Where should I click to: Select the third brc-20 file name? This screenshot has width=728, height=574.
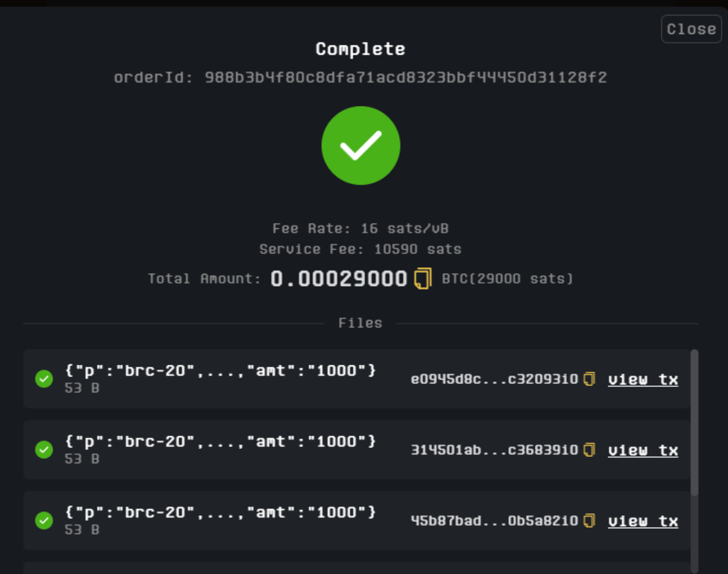click(220, 512)
